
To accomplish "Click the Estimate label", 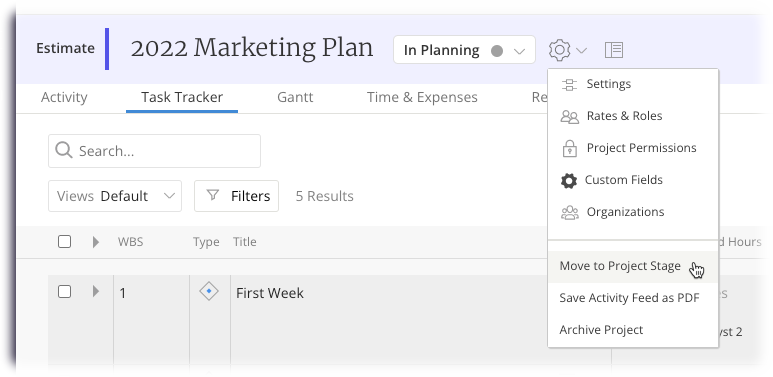I will pyautogui.click(x=66, y=48).
